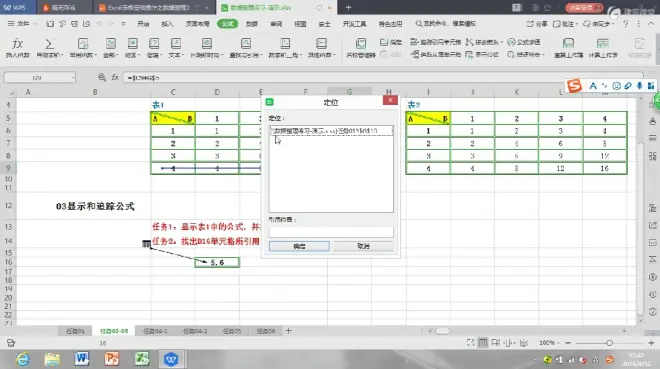Toggle page layout view in status bar
Image resolution: width=660 pixels, height=369 pixels.
click(x=495, y=343)
